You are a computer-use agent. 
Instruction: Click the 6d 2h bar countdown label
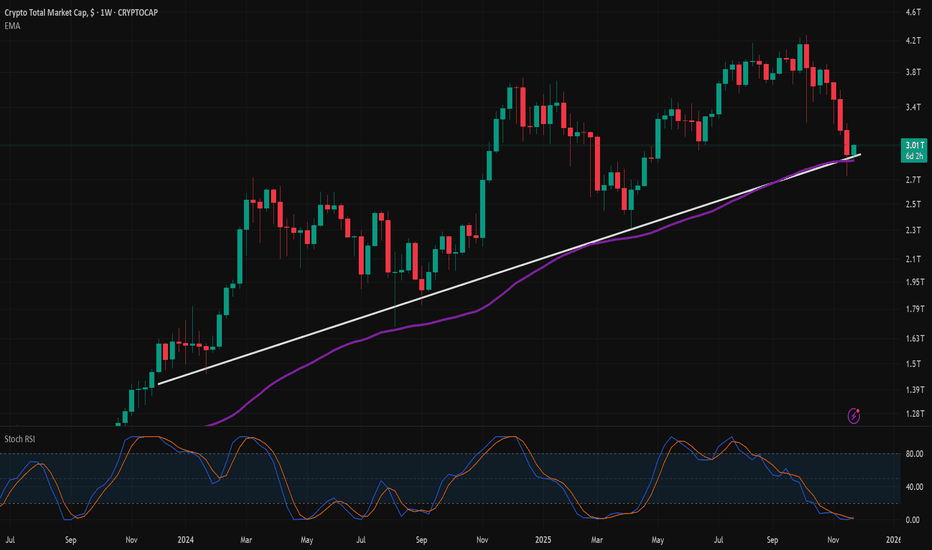(914, 157)
